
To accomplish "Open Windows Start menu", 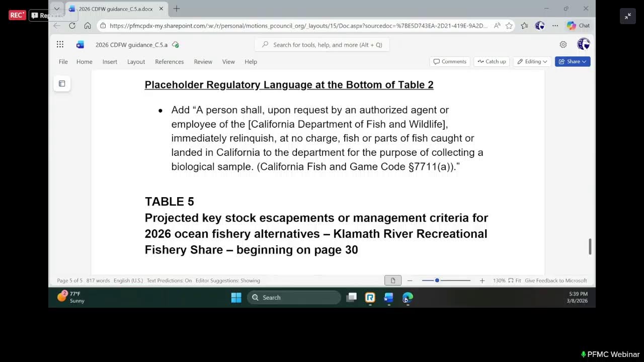I will pos(236,298).
